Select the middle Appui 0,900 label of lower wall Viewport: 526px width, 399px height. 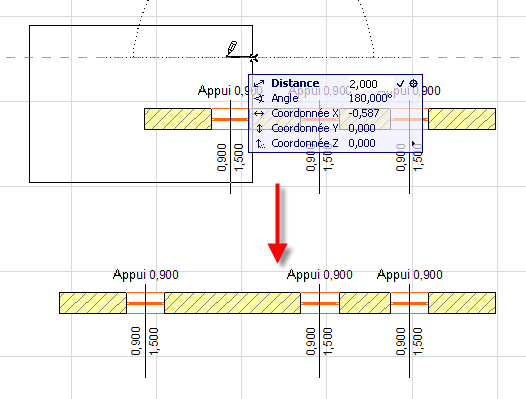[320, 275]
